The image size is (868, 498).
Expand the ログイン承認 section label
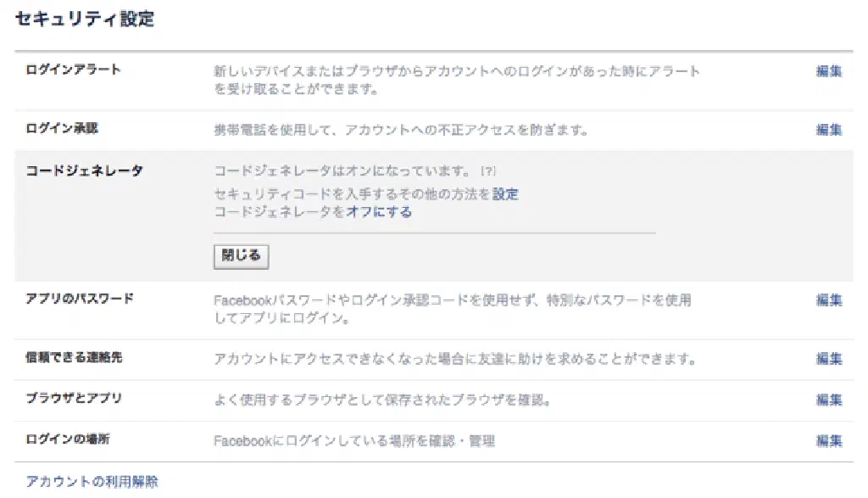coord(62,128)
